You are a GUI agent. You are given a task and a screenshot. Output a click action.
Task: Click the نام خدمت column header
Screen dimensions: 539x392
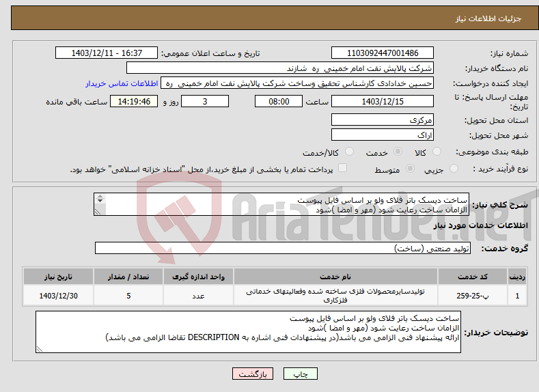335,277
